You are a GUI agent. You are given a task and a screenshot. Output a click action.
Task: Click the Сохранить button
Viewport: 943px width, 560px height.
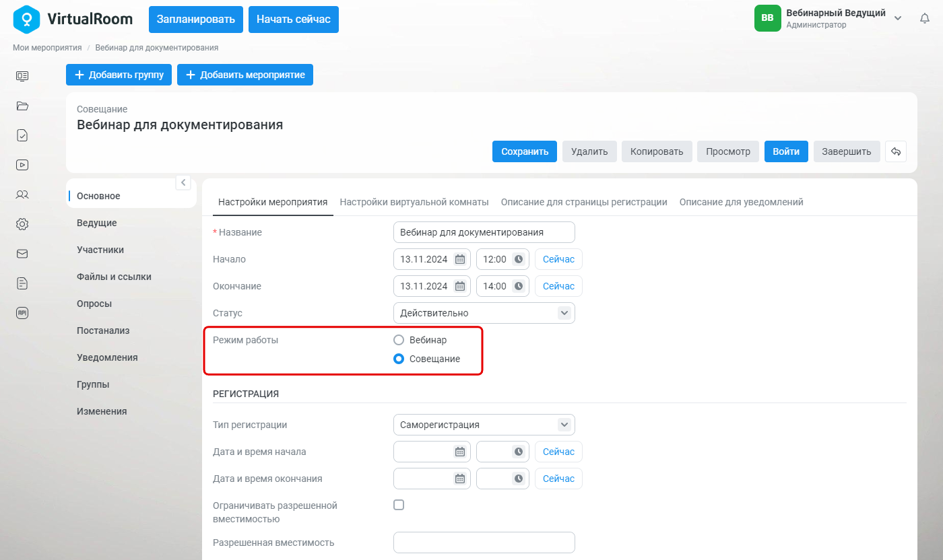[525, 151]
